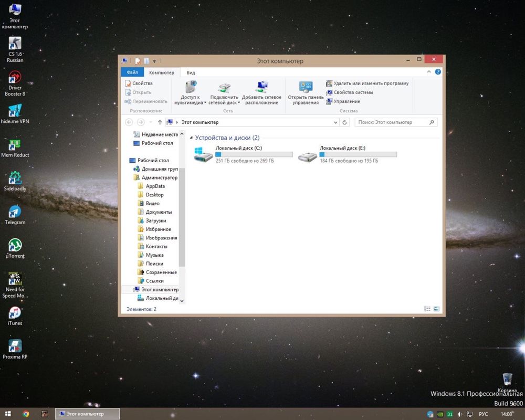Click Управление in the Система group
The width and height of the screenshot is (525, 420).
pyautogui.click(x=343, y=101)
